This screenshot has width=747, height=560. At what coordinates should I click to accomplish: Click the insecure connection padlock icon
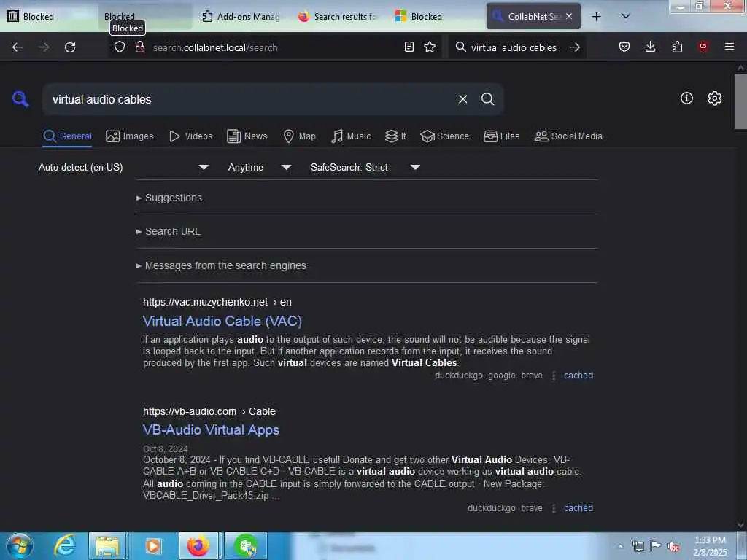(x=139, y=47)
